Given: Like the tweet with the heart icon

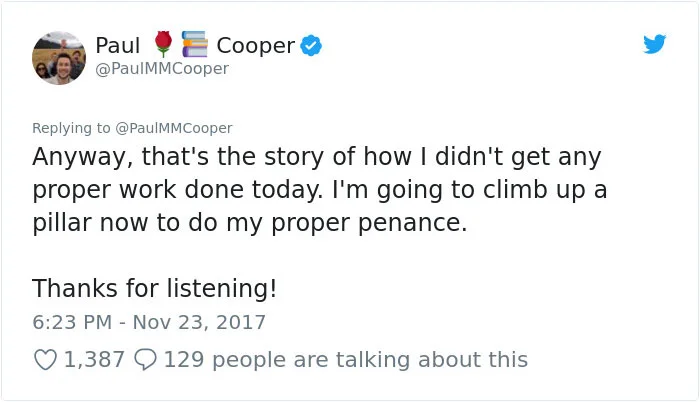Looking at the screenshot, I should (x=46, y=360).
